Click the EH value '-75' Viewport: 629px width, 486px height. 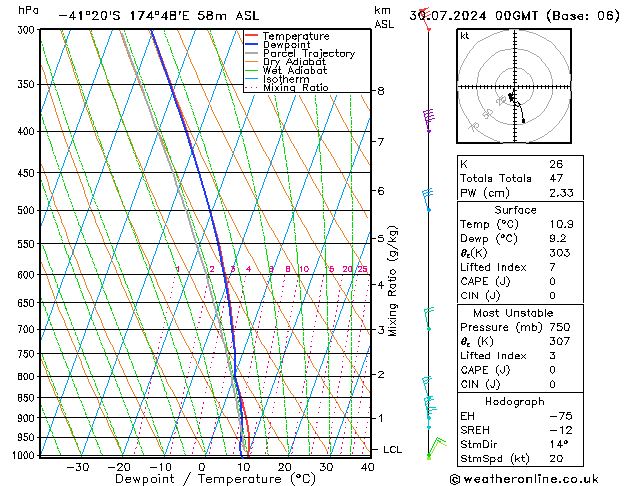click(x=561, y=416)
